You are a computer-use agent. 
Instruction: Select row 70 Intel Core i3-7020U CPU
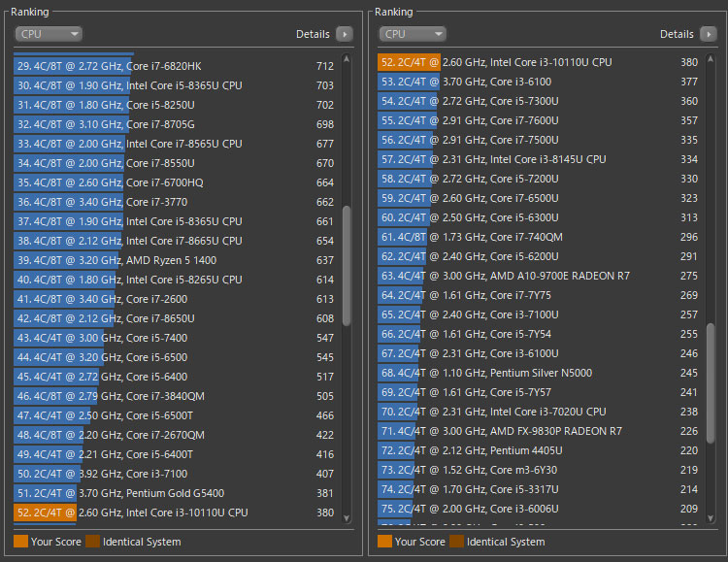541,412
